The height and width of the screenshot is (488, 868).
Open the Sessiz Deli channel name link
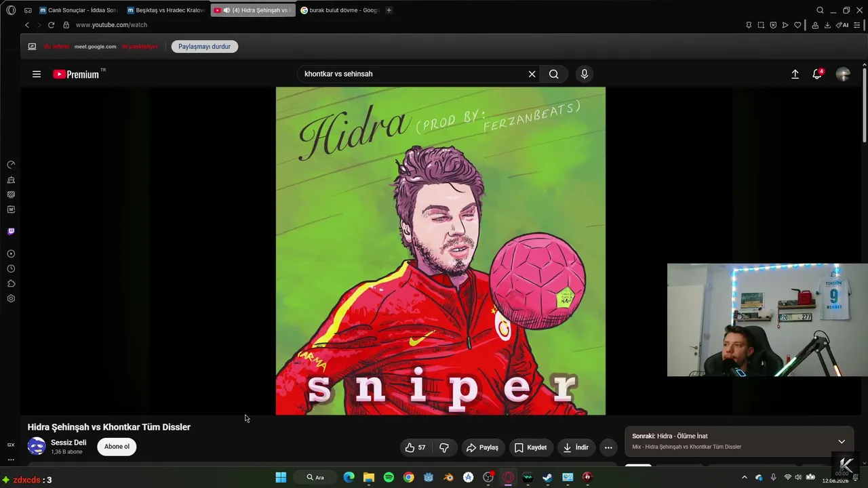click(x=68, y=443)
